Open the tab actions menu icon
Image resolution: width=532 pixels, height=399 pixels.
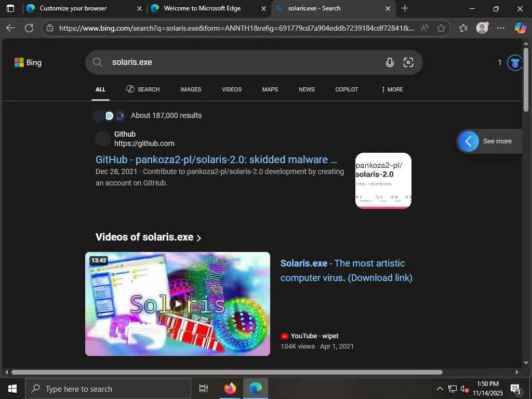10,8
